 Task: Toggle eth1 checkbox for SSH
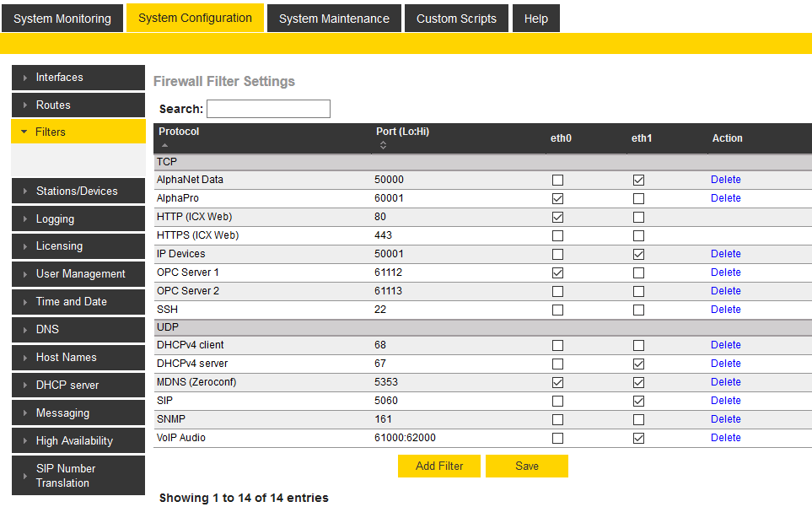[638, 310]
